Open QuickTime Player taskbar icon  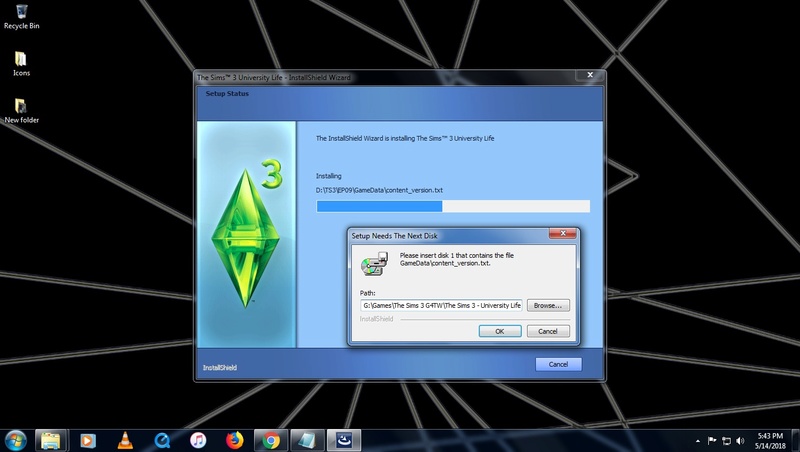click(162, 440)
